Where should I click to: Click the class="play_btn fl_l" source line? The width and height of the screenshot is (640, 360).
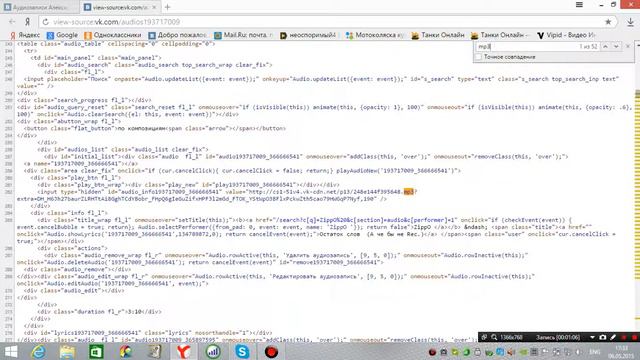76,178
